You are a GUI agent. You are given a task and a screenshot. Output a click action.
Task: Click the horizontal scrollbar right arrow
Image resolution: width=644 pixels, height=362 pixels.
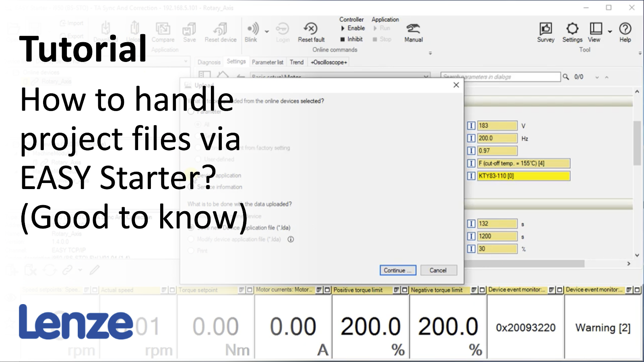tap(629, 264)
